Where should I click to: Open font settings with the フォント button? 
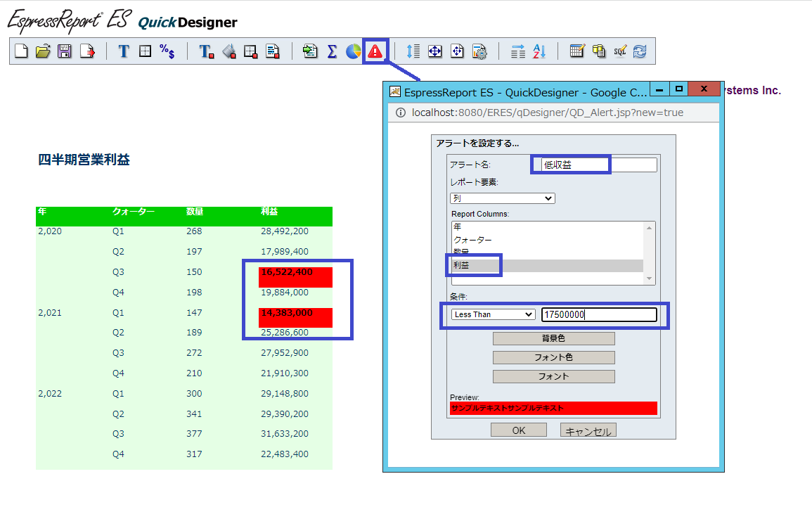553,376
